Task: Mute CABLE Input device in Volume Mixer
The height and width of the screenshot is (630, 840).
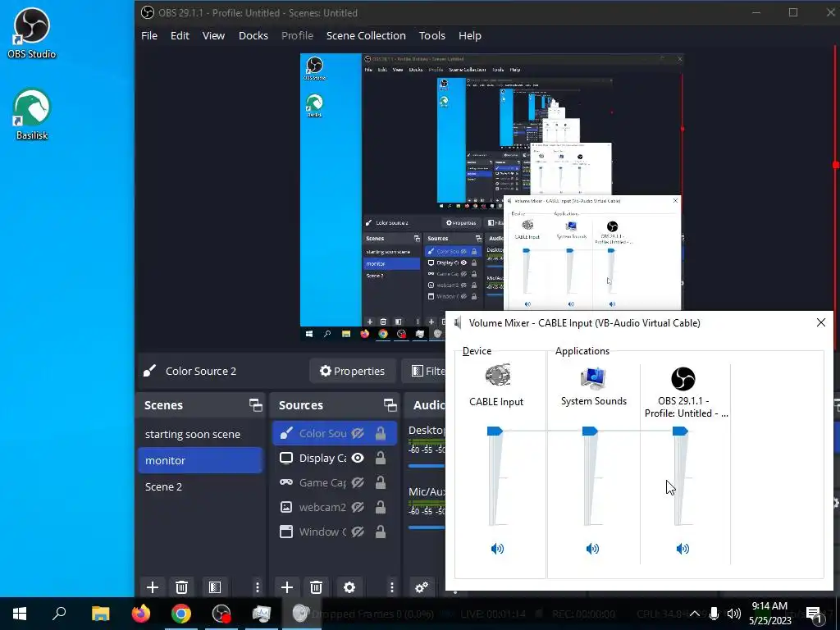Action: (x=497, y=549)
